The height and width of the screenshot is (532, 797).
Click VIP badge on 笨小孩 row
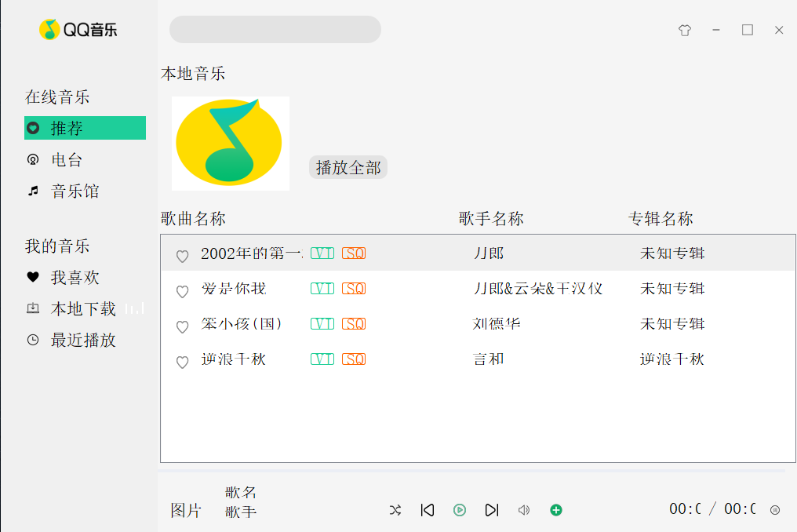[x=322, y=324]
